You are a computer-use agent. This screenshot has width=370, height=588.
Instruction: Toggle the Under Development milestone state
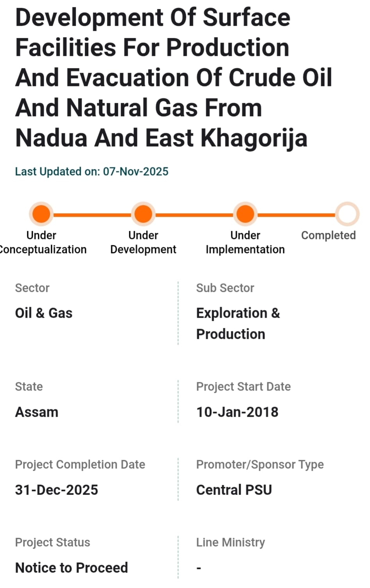pos(143,214)
